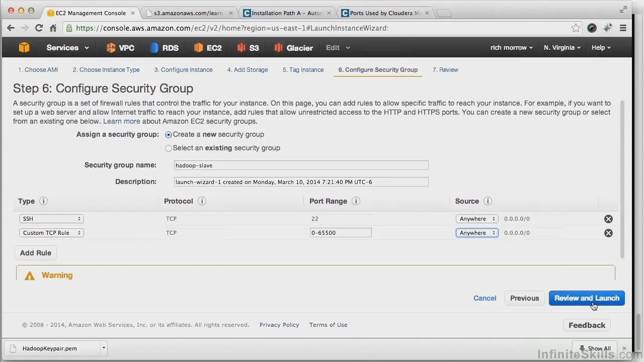Viewport: 644px width, 362px height.
Task: Open the Learn more link
Action: click(x=122, y=121)
